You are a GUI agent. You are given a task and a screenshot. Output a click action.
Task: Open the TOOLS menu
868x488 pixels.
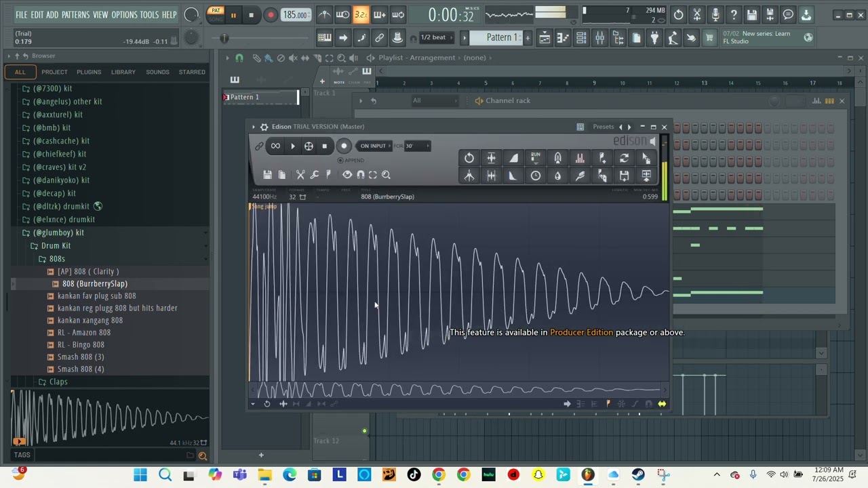(149, 14)
